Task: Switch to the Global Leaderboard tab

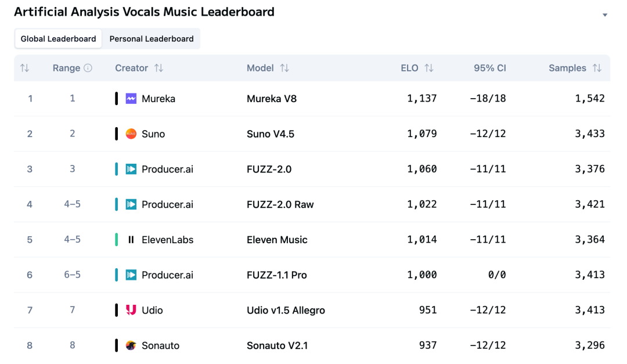Action: pos(58,39)
